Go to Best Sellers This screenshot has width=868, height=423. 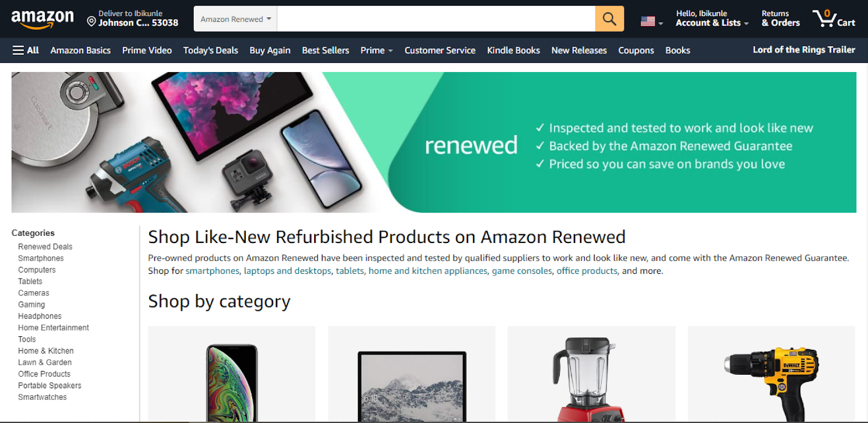[x=325, y=50]
